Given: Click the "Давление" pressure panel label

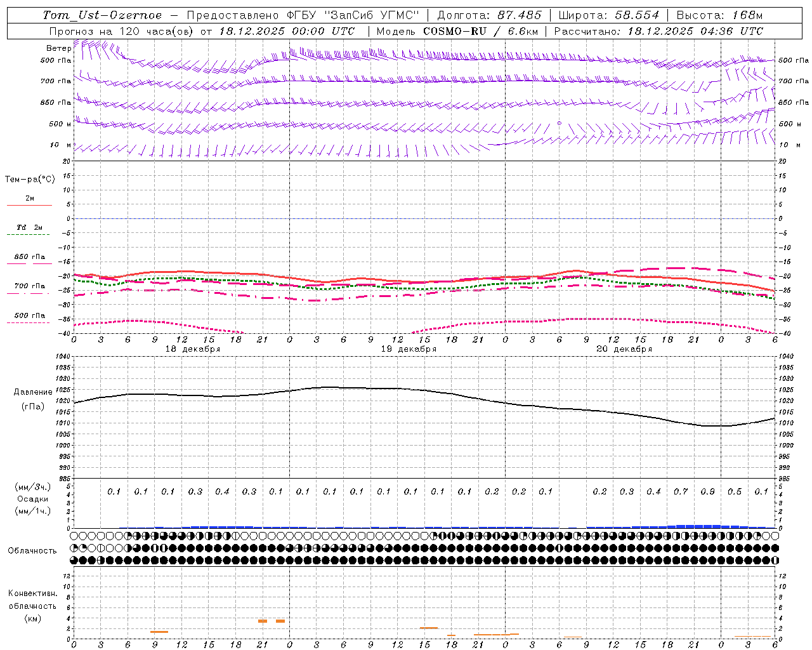Looking at the screenshot, I should tap(33, 392).
